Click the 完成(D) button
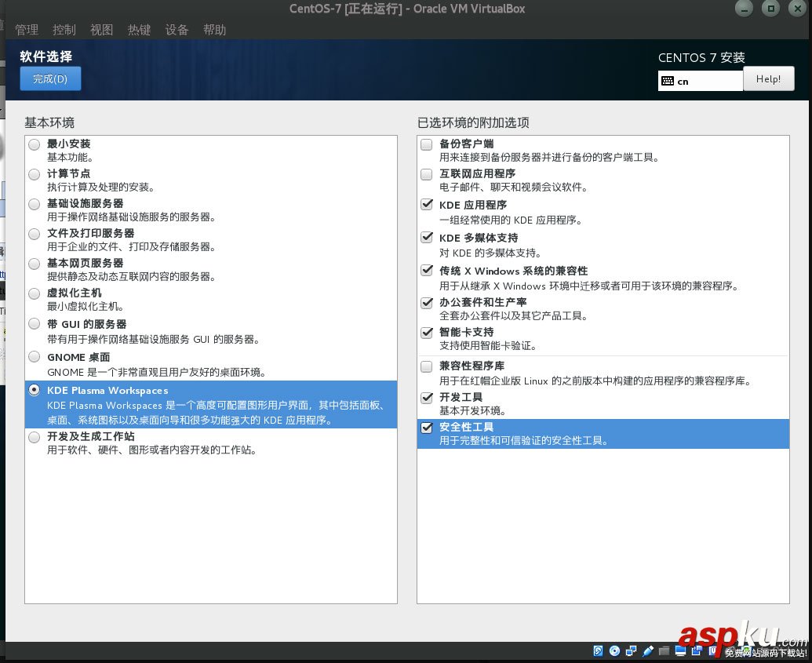The height and width of the screenshot is (663, 812). coord(49,78)
